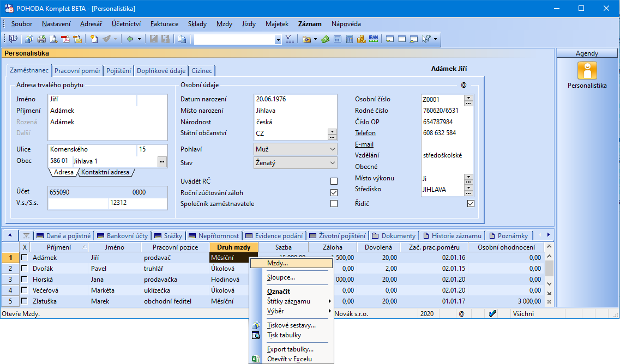Choose Export tabulky... from context menu
The image size is (620, 364).
point(290,349)
